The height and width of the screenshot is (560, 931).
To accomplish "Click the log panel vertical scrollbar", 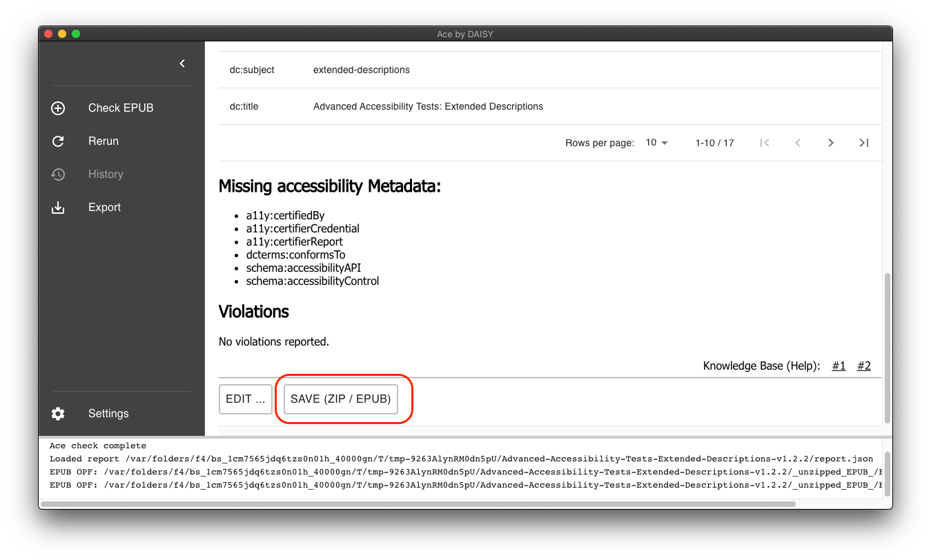I will point(888,474).
